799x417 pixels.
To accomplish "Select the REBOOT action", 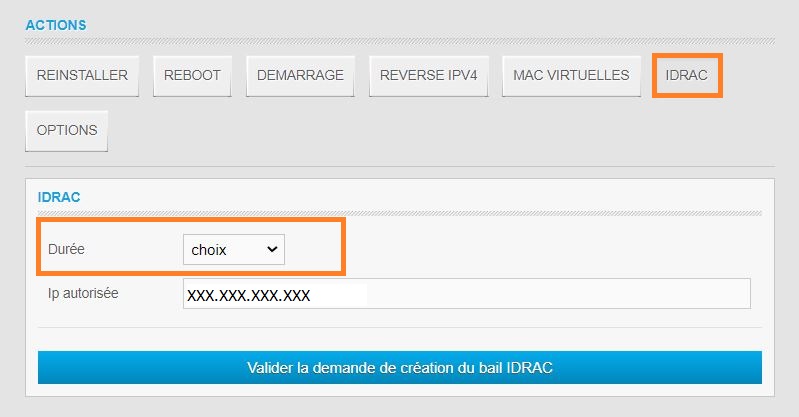I will 192,75.
